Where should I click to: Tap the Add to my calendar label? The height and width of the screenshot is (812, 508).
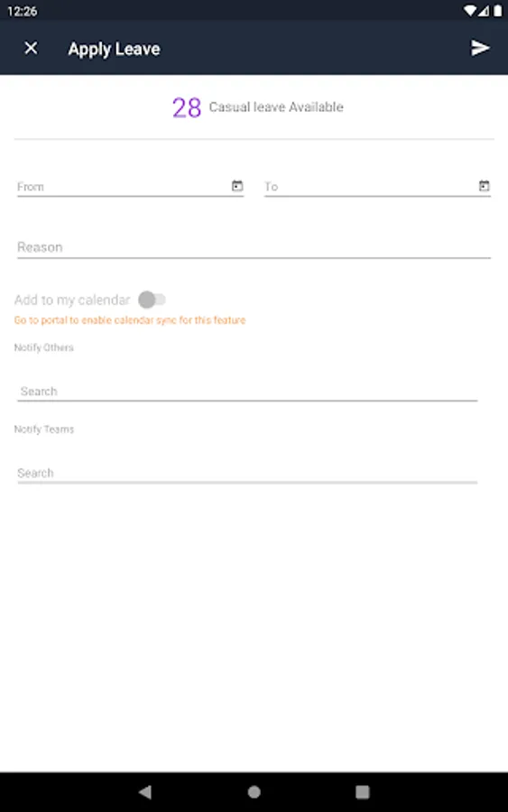click(x=72, y=300)
